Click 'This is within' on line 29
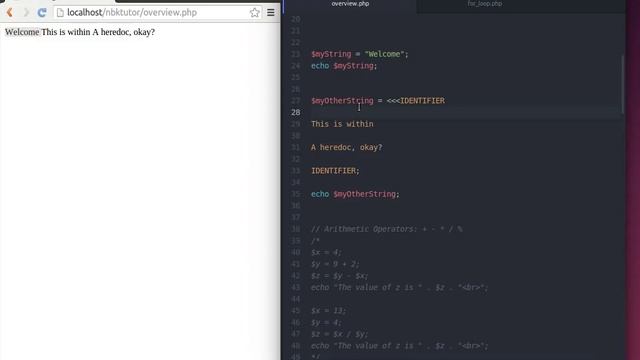The height and width of the screenshot is (360, 640). click(x=342, y=124)
